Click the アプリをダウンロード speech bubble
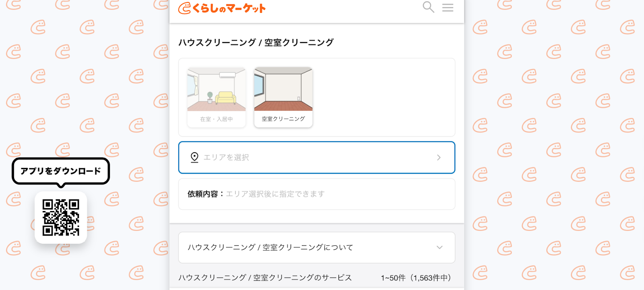Image resolution: width=644 pixels, height=290 pixels. tap(61, 171)
